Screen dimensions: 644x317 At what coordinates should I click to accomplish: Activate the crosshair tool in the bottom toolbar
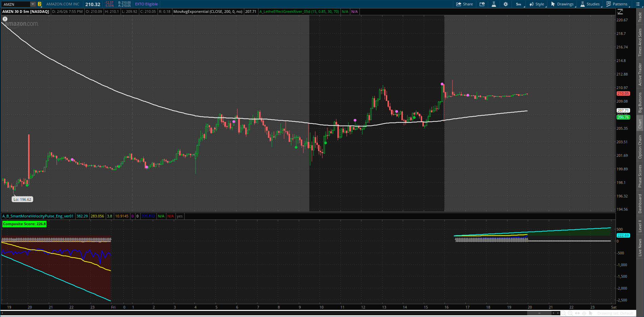click(584, 313)
